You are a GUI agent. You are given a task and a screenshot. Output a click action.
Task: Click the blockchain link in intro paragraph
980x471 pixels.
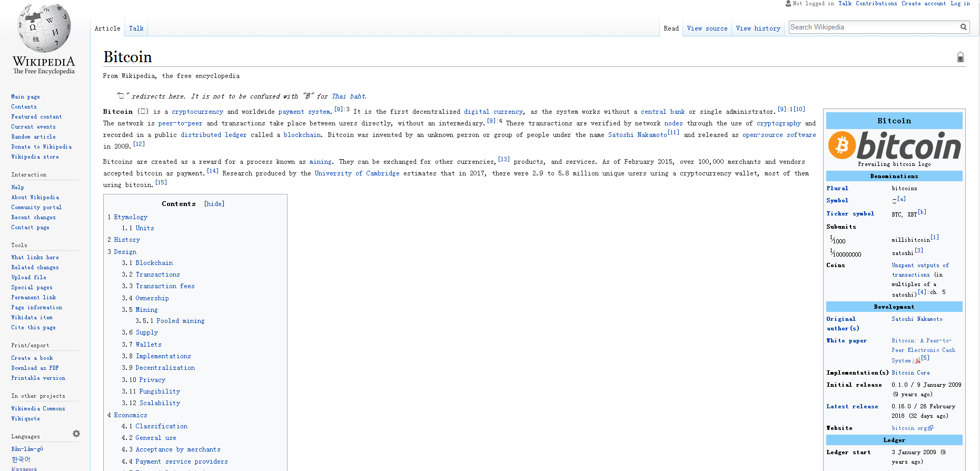click(302, 135)
